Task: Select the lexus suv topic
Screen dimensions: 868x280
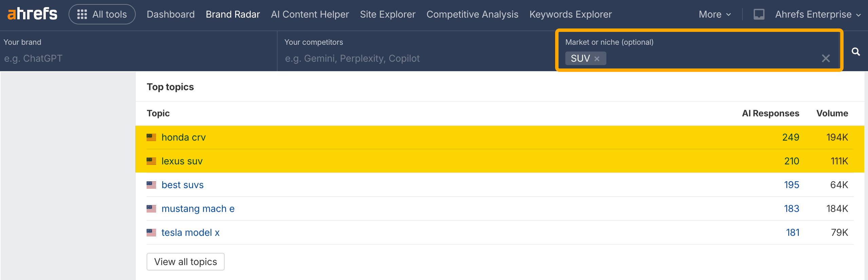Action: click(x=182, y=161)
